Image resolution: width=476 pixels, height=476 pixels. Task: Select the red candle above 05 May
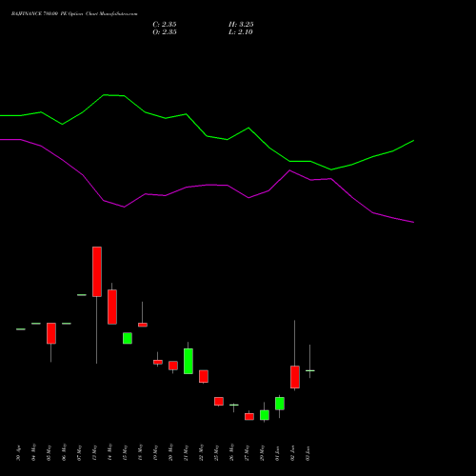click(51, 333)
